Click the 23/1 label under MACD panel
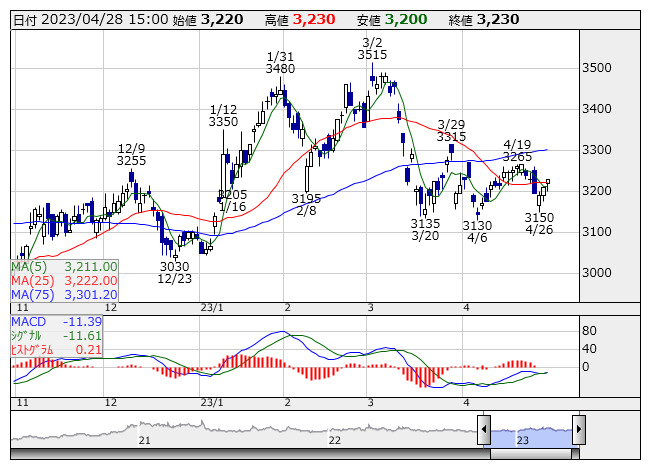 click(x=212, y=403)
